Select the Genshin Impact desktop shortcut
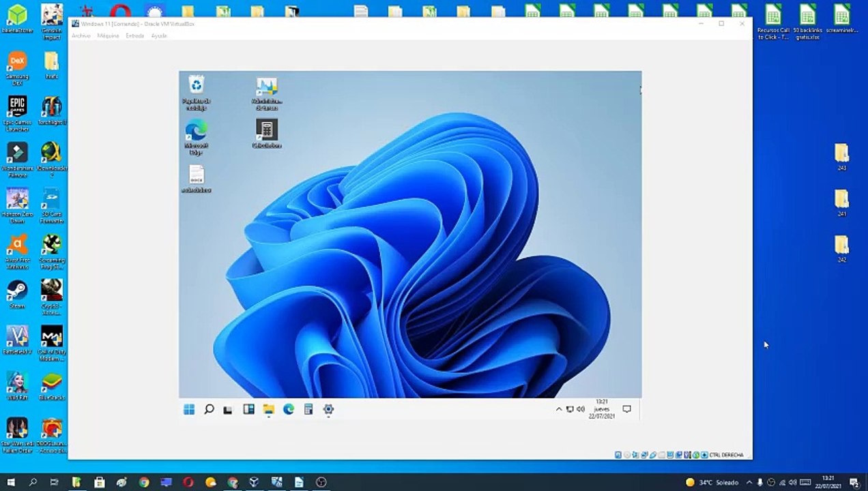Screen dimensions: 868x491 (x=52, y=20)
